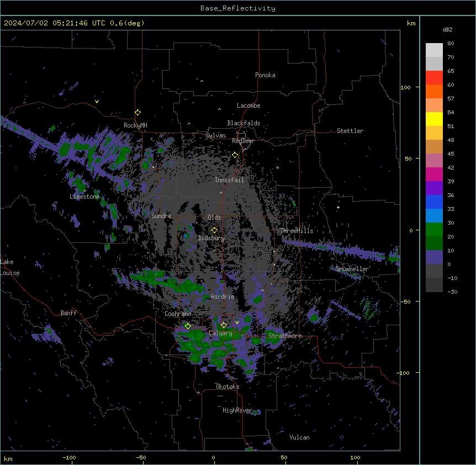Pick the slate violet 10-0 dBZ legend swatch
The width and height of the screenshot is (476, 465).
click(434, 257)
